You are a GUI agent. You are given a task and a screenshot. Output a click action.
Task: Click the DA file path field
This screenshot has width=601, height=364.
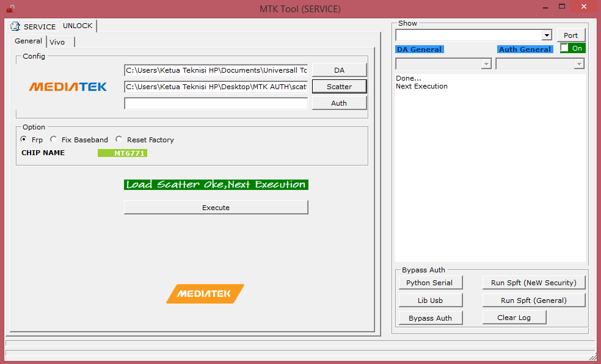tap(216, 70)
